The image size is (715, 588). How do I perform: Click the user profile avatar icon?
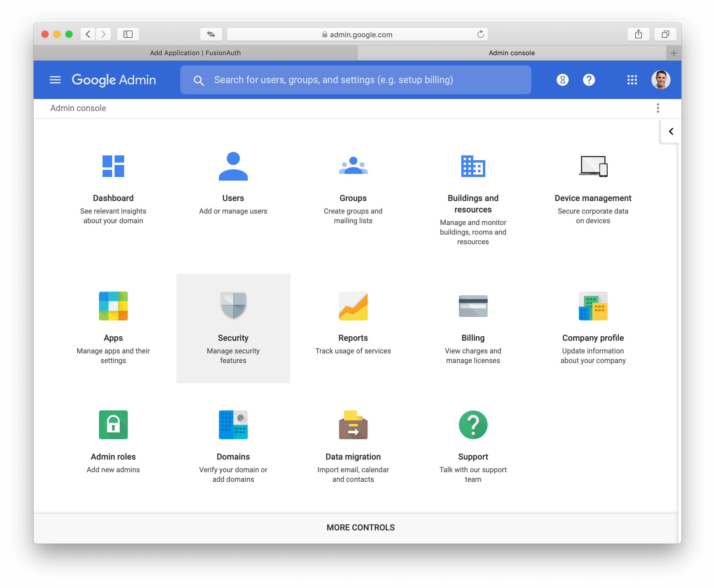click(x=661, y=80)
